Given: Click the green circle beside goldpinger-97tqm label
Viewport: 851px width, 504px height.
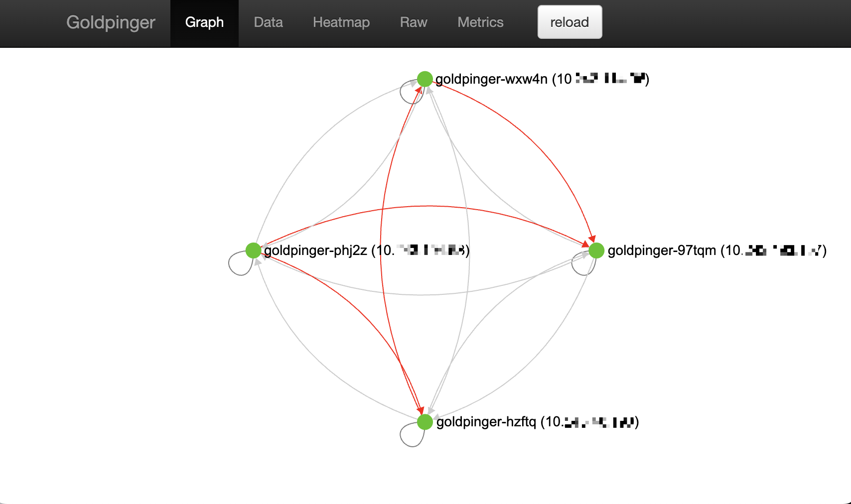Looking at the screenshot, I should [x=596, y=251].
